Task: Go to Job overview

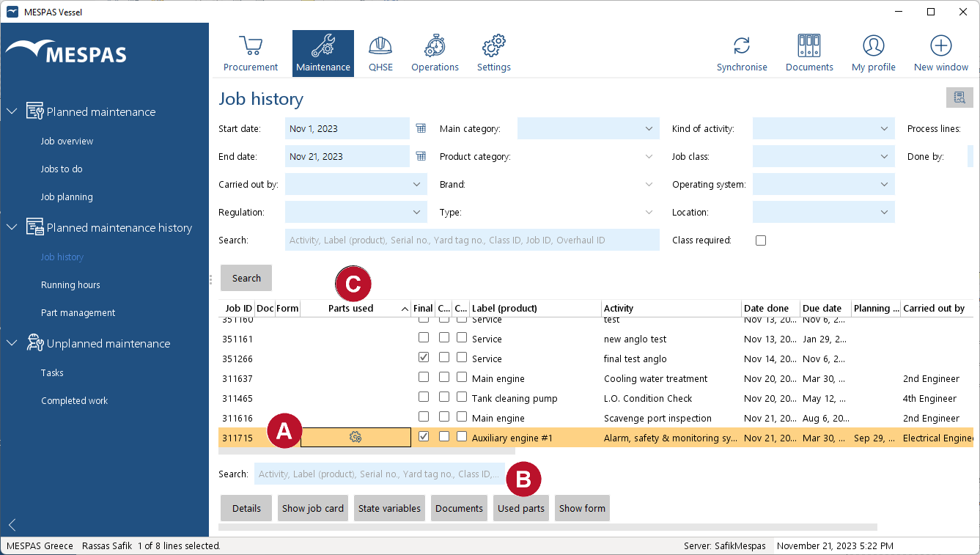Action: [67, 141]
